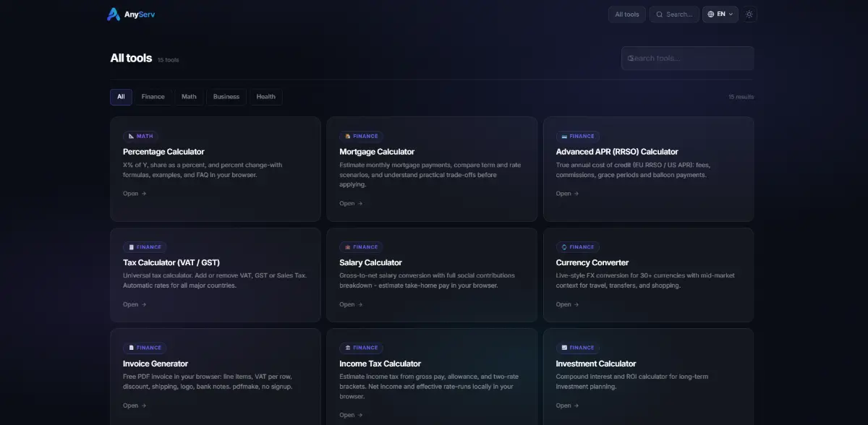Open the Investment Calculator via Open link
The height and width of the screenshot is (425, 868).
pos(567,405)
